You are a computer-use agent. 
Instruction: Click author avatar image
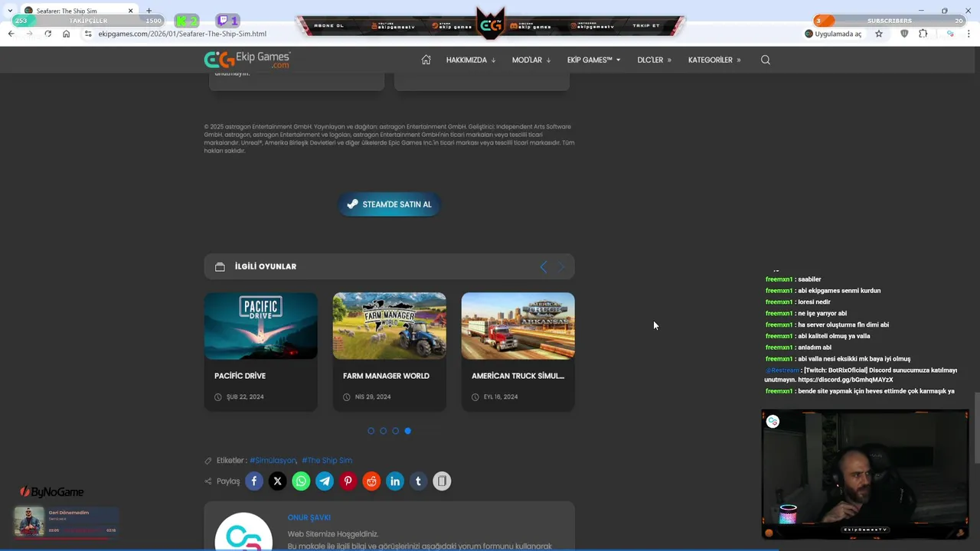[243, 533]
